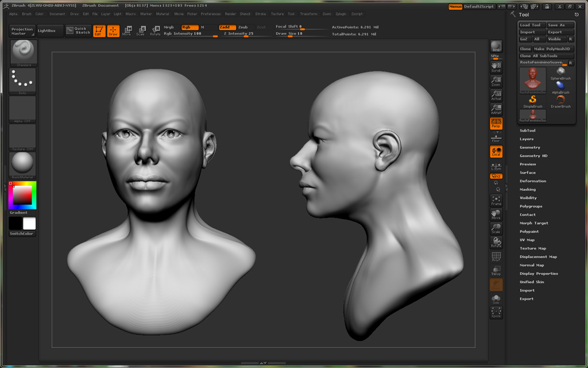The image size is (588, 368).
Task: Select the SphereBrush tool
Action: [560, 73]
